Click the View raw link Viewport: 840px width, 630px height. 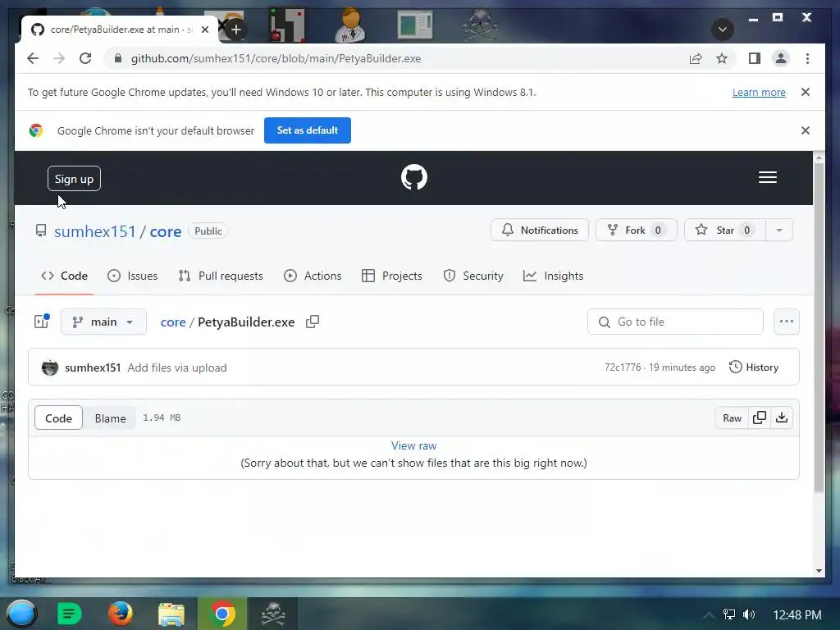click(x=413, y=445)
